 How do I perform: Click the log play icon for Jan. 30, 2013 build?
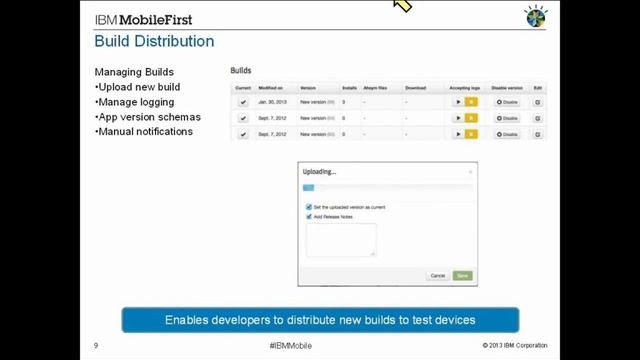tap(458, 102)
